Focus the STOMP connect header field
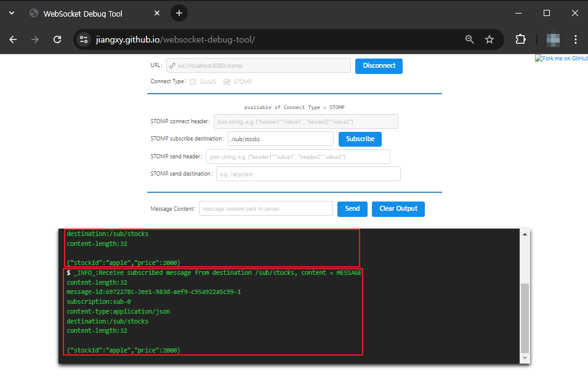The width and height of the screenshot is (588, 379). pos(305,121)
